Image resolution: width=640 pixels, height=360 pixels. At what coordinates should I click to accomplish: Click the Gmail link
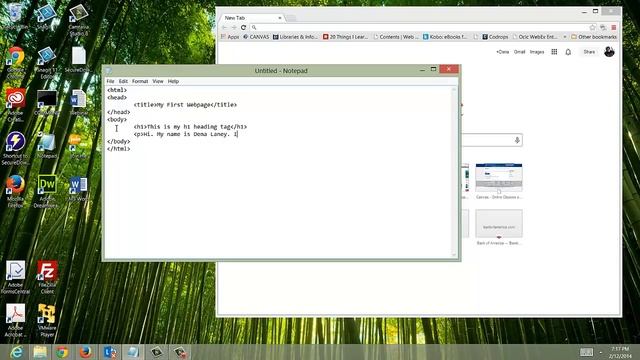point(519,52)
